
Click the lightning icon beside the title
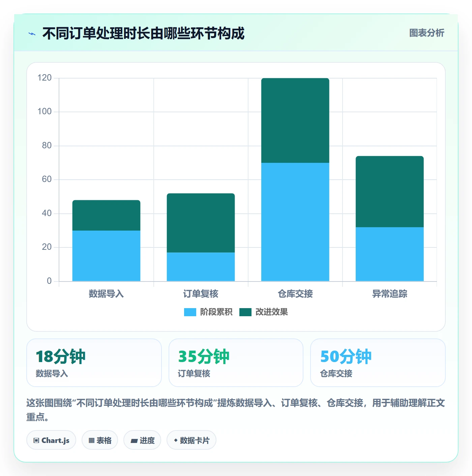[32, 34]
